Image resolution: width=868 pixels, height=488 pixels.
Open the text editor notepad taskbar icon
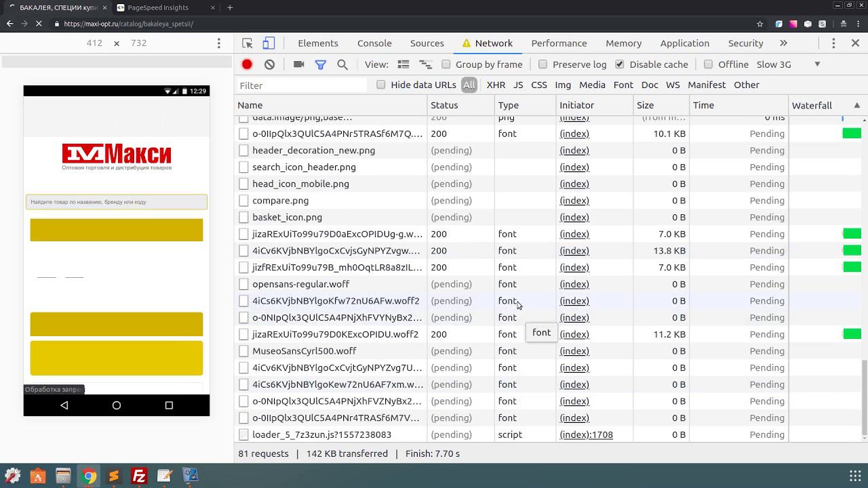[165, 476]
